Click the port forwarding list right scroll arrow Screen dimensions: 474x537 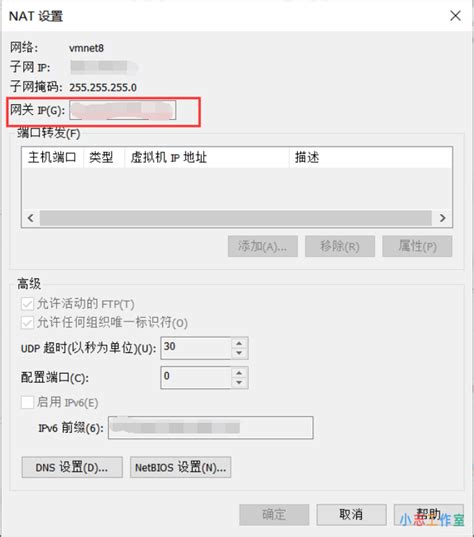pos(442,218)
